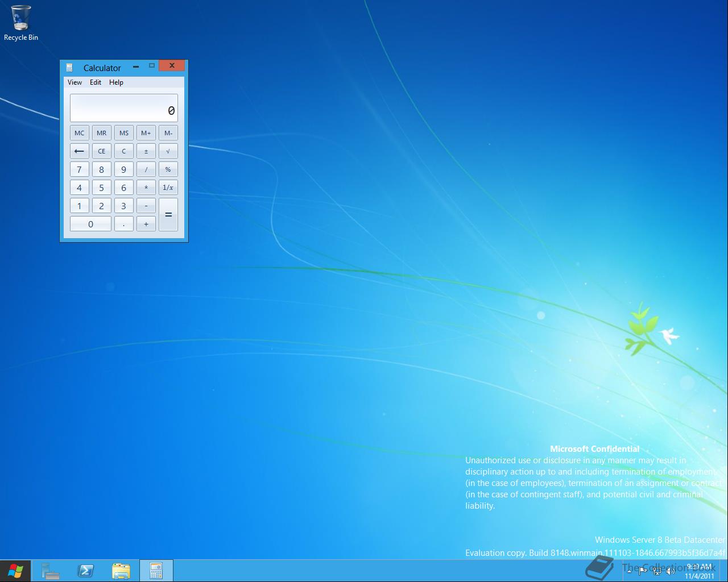Click the divide (/) button
The image size is (728, 582).
[146, 169]
